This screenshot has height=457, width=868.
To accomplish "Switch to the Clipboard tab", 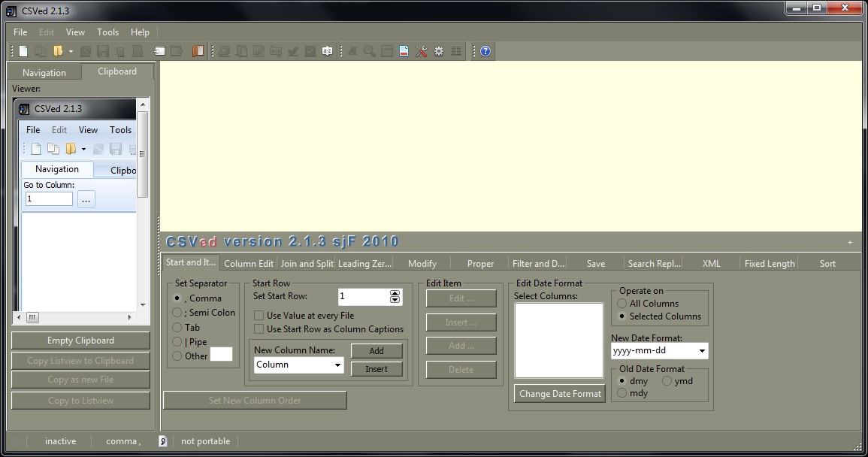I will 117,71.
